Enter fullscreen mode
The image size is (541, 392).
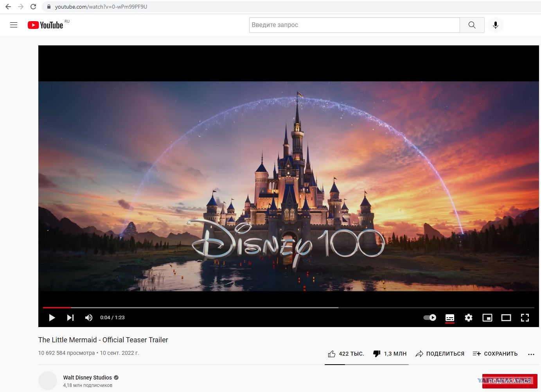(525, 318)
